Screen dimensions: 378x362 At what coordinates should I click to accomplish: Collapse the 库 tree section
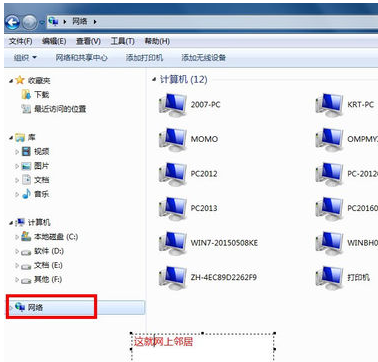tap(11, 137)
